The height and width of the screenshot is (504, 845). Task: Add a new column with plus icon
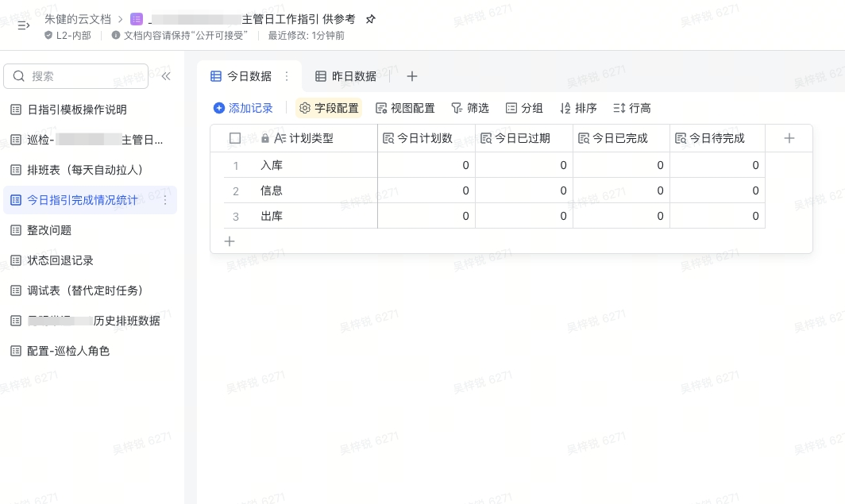tap(789, 138)
